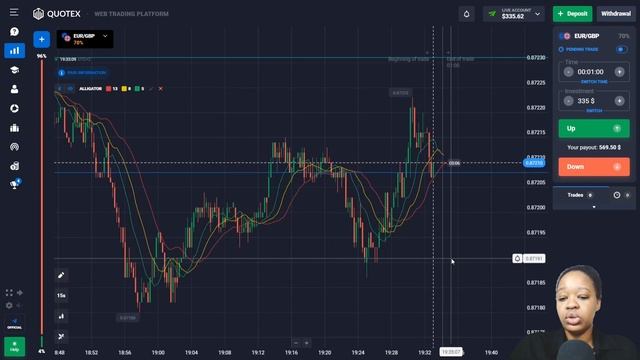Click the sound arrow next to fullscreen
This screenshot has height=360, width=640.
coord(20,292)
